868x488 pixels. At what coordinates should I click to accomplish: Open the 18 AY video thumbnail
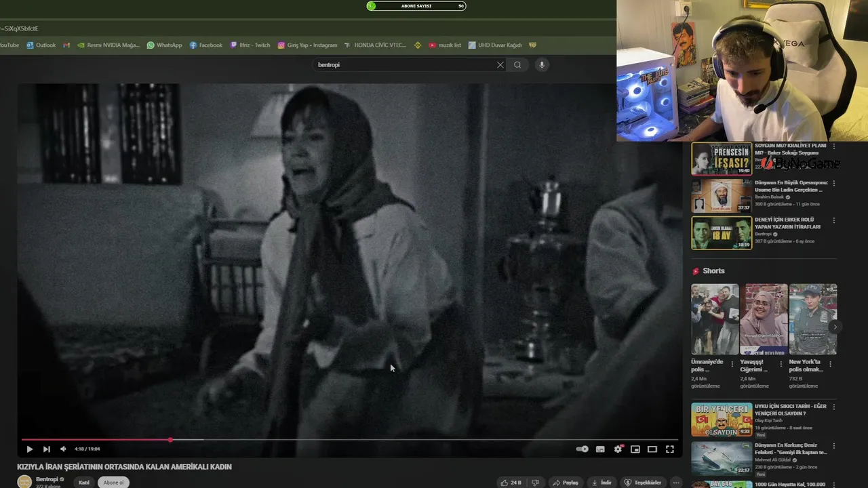click(x=722, y=232)
